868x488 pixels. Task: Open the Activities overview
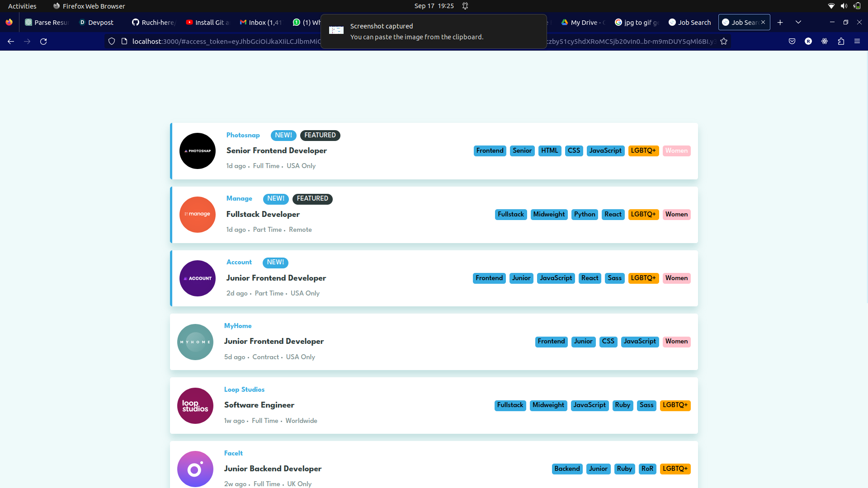(x=22, y=6)
